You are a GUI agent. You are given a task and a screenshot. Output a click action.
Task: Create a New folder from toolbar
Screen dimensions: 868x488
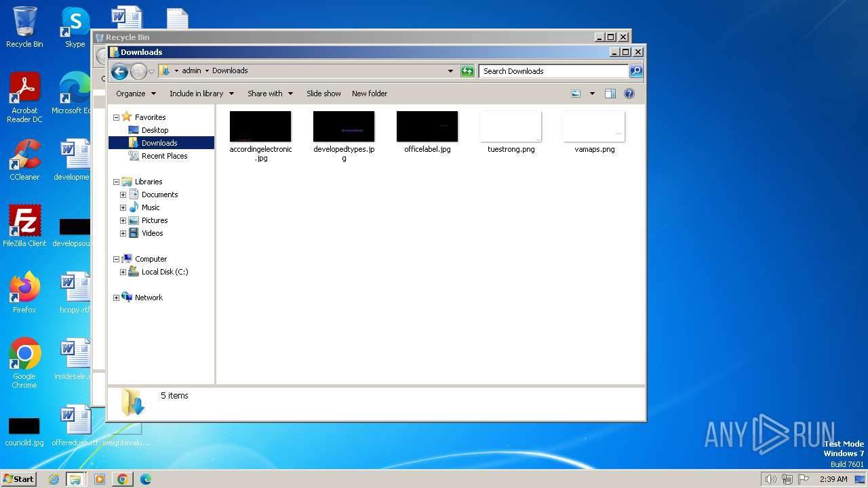[x=370, y=94]
